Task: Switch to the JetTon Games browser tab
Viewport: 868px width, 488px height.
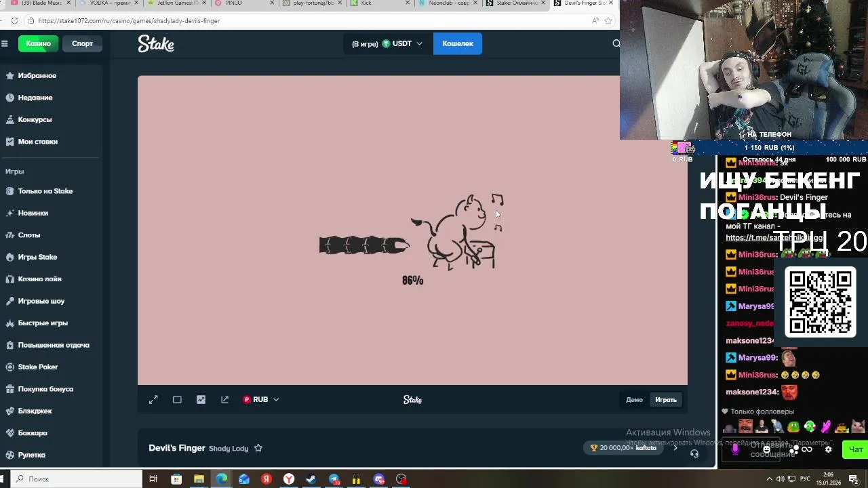Action: pyautogui.click(x=175, y=3)
